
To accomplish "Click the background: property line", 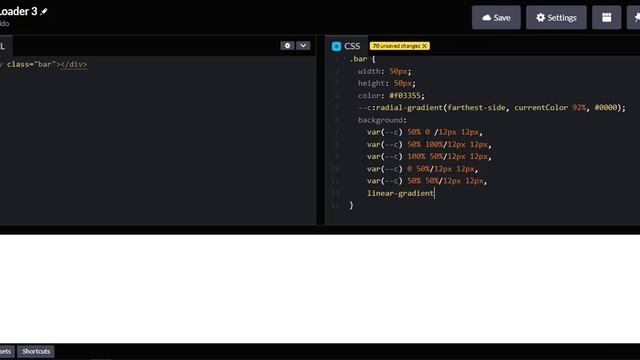I will 382,120.
